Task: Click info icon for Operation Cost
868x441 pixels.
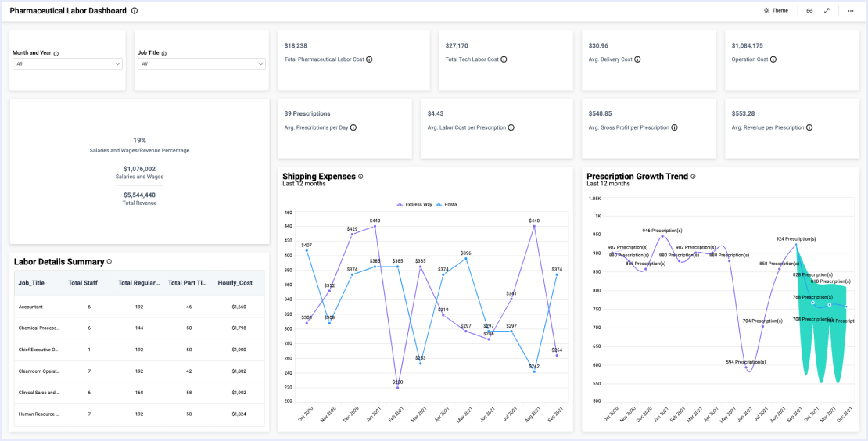Action: point(773,59)
